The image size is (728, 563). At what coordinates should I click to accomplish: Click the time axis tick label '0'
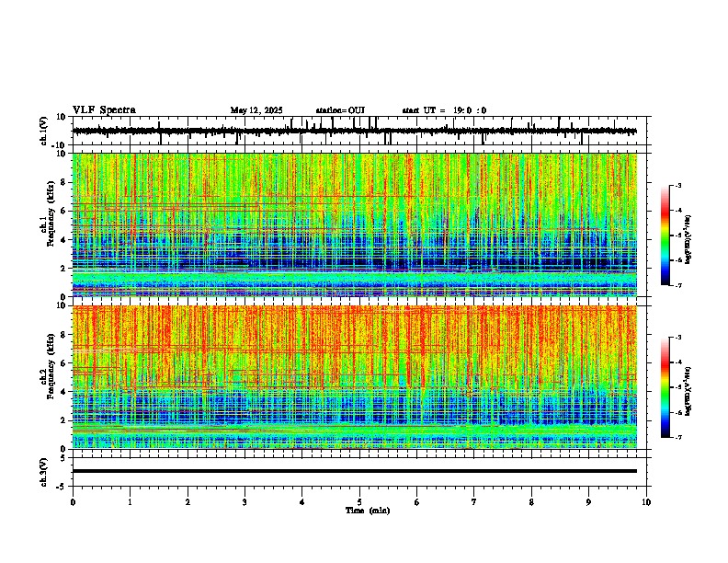point(73,502)
